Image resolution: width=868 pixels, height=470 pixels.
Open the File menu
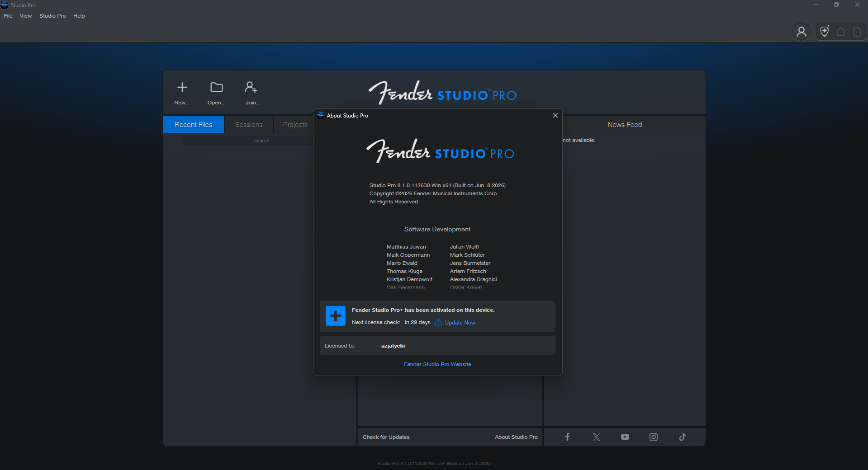8,16
